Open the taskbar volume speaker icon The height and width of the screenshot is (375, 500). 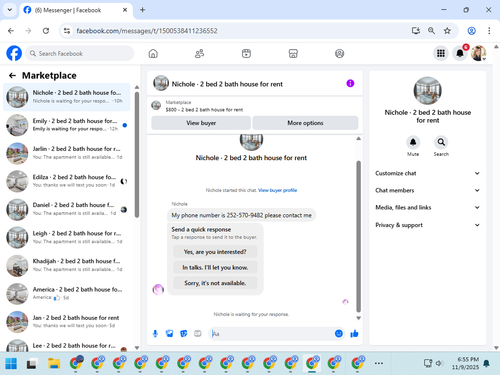pyautogui.click(x=439, y=363)
